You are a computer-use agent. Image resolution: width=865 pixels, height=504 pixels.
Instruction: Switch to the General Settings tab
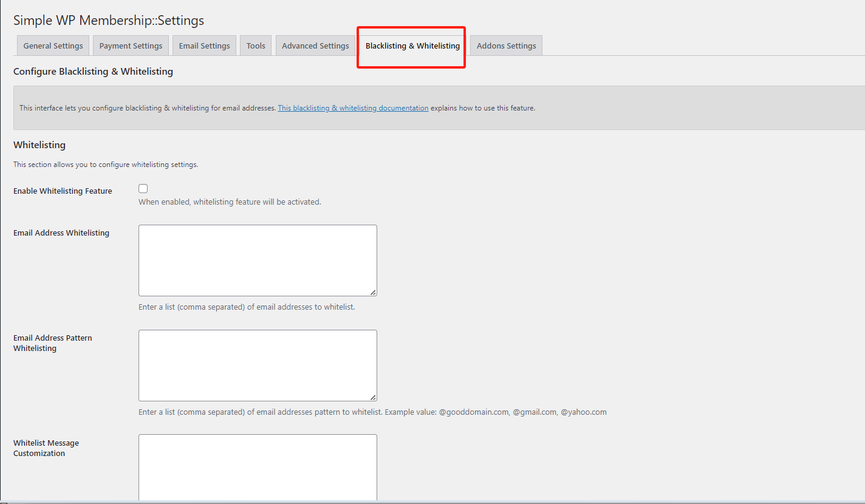52,45
